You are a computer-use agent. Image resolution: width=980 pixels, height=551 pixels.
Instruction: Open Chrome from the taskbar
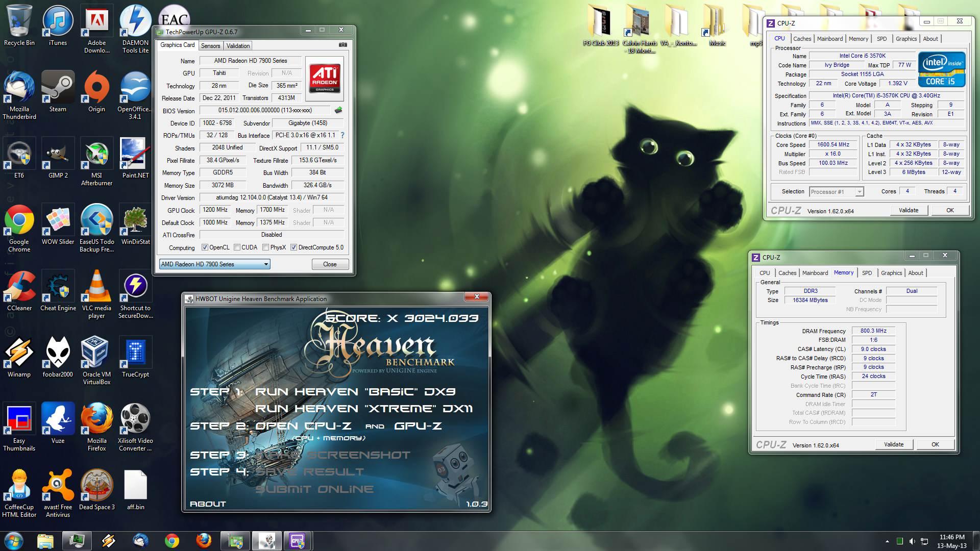coord(172,541)
